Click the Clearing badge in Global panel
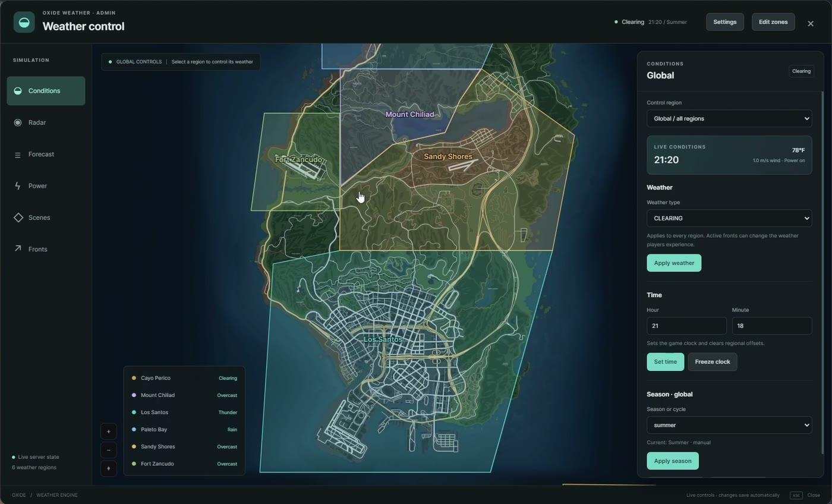 tap(801, 71)
